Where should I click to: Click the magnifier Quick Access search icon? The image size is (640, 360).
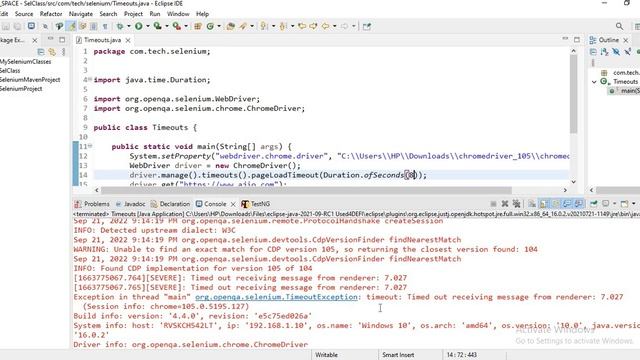pyautogui.click(x=620, y=26)
